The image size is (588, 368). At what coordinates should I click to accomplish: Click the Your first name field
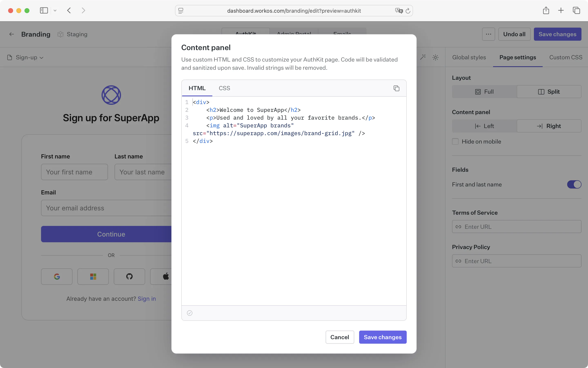(74, 172)
